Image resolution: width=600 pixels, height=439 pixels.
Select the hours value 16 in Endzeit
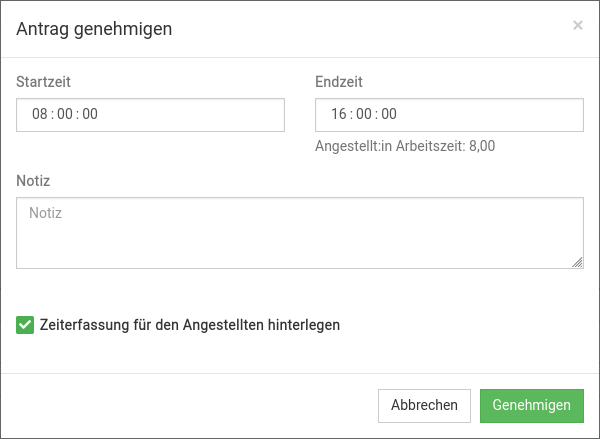pos(339,114)
